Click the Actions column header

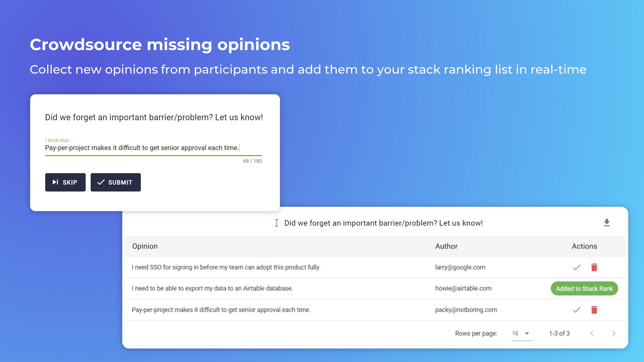[584, 246]
